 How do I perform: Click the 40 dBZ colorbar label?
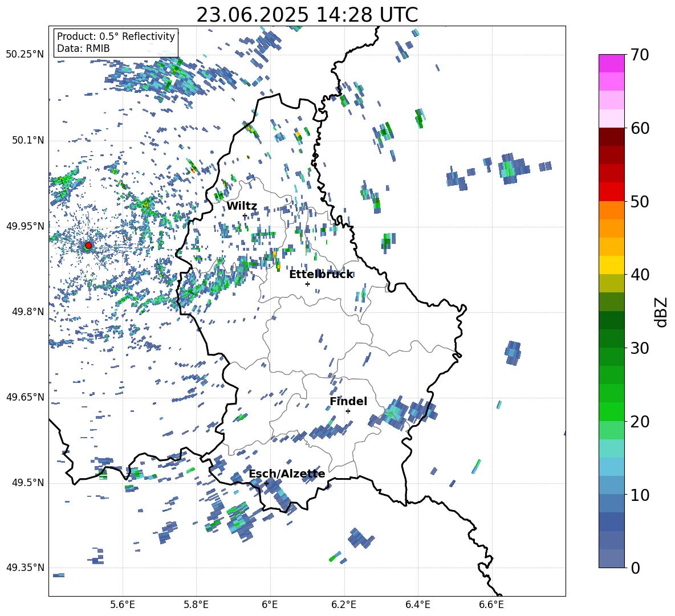(640, 275)
